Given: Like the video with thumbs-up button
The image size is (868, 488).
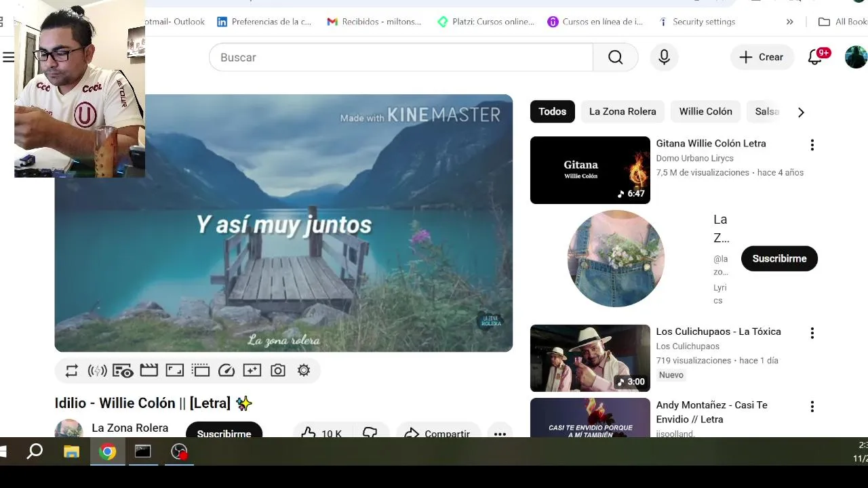Looking at the screenshot, I should click(x=321, y=434).
